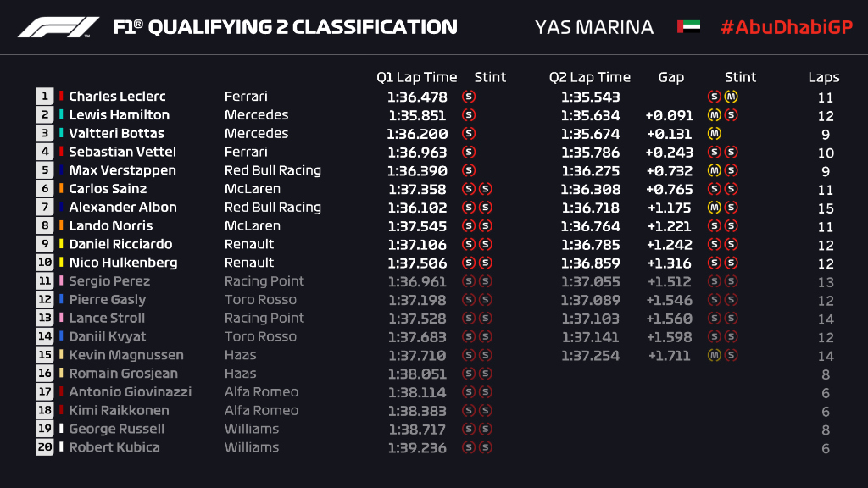868x488 pixels.
Task: Click the UAE flag icon
Action: pos(687,27)
